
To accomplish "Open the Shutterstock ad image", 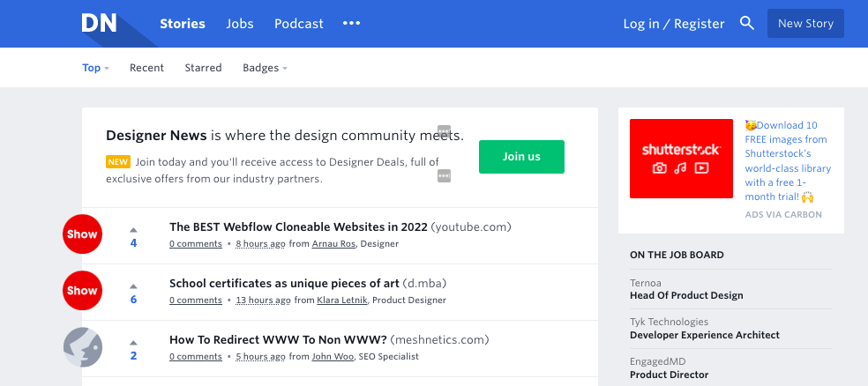I will pos(682,159).
